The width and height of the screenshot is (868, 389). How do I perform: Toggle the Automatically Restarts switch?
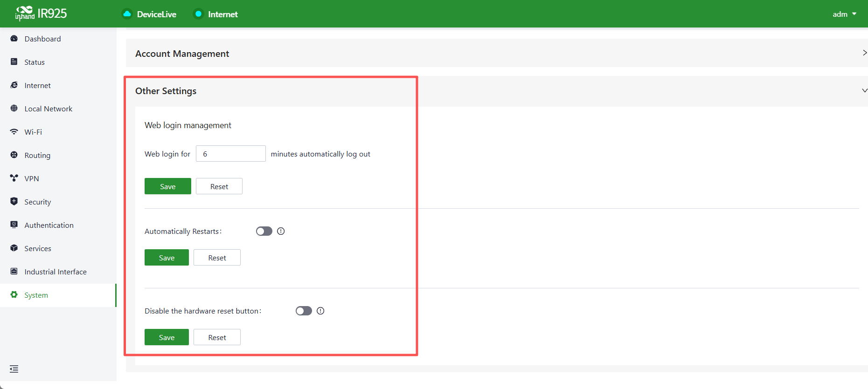tap(264, 231)
